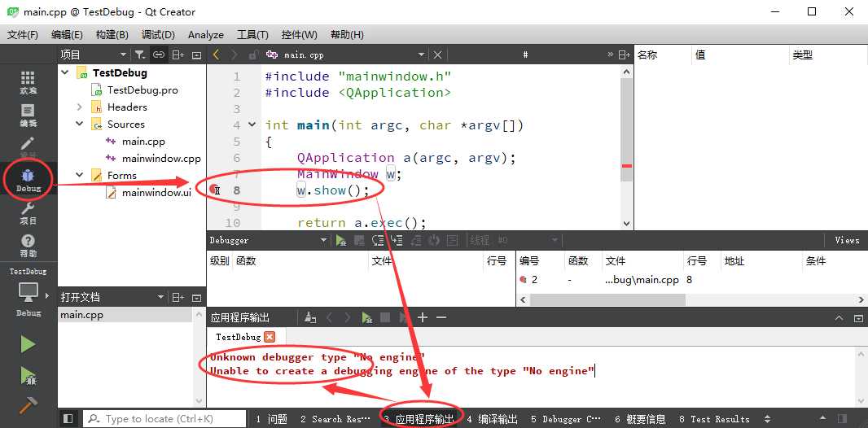This screenshot has height=428, width=868.
Task: Stop the running program in output pane
Action: [x=385, y=317]
